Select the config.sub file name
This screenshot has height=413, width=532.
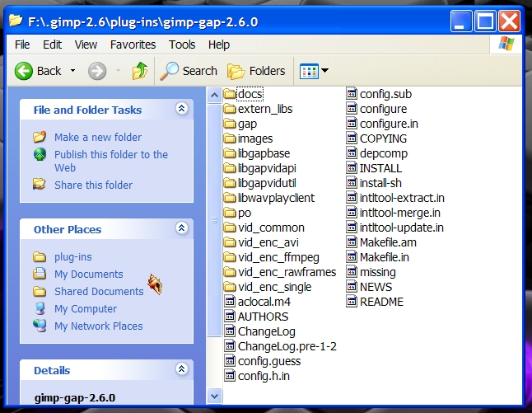[x=385, y=94]
